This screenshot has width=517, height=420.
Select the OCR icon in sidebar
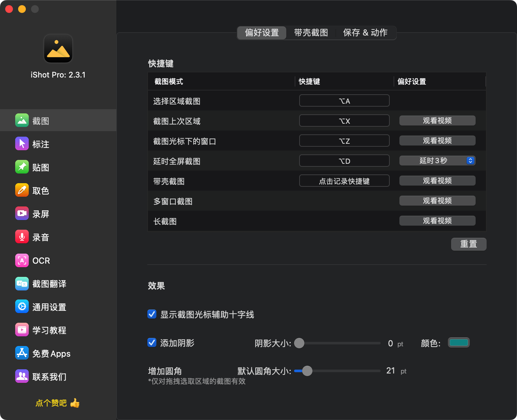click(22, 260)
